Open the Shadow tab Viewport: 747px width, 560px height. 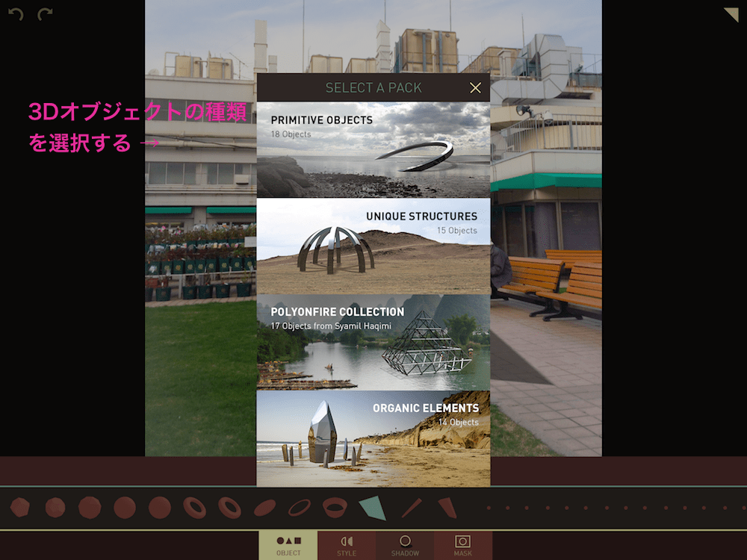405,545
